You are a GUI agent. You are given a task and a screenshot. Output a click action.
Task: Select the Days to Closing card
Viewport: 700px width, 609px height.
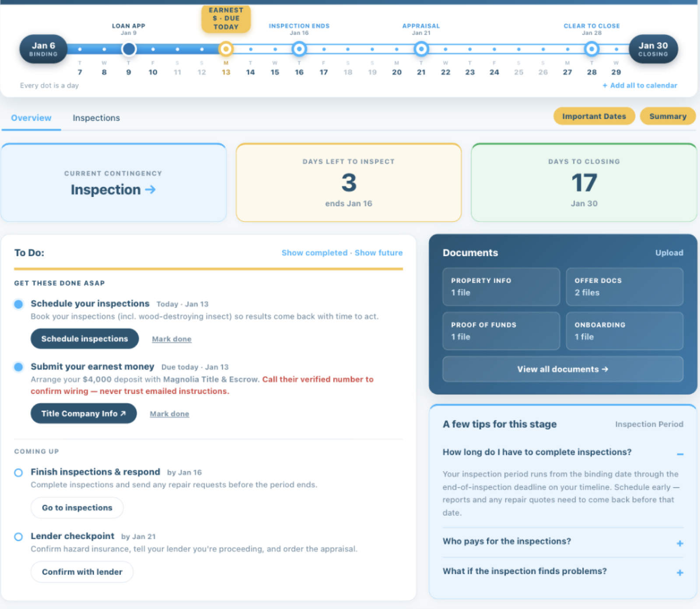pos(584,183)
